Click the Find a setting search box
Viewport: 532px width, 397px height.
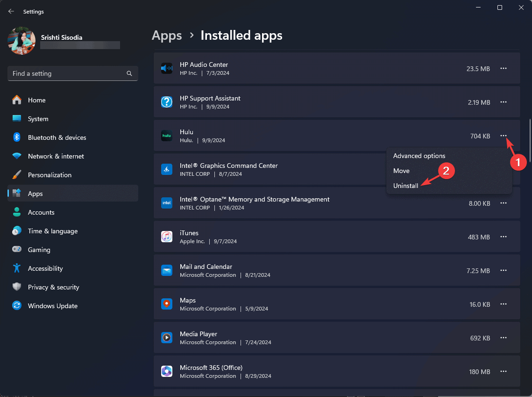tap(72, 73)
